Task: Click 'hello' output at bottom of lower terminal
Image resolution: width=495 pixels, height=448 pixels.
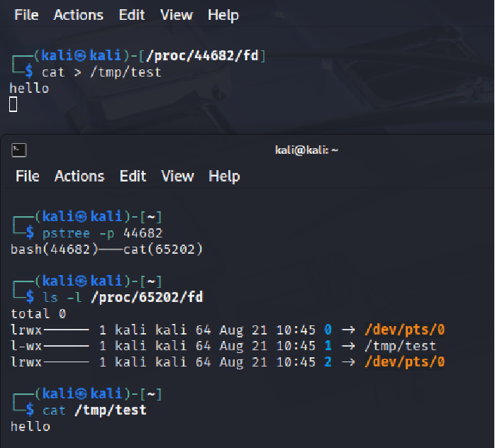Action: point(30,427)
